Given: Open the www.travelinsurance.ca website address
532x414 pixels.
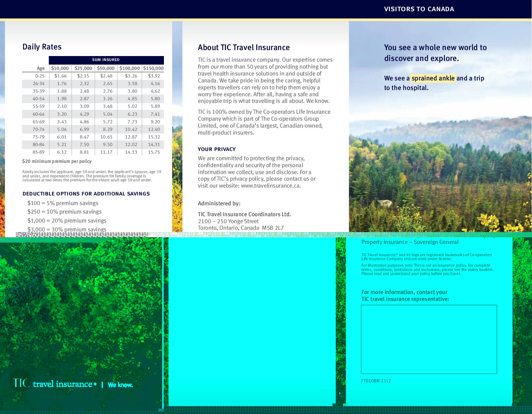Looking at the screenshot, I should click(x=270, y=186).
